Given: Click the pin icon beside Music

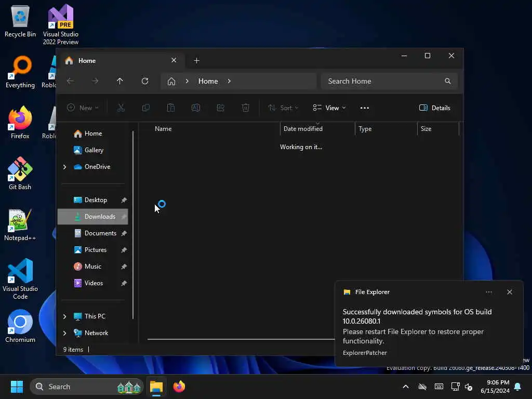Looking at the screenshot, I should pos(124,267).
